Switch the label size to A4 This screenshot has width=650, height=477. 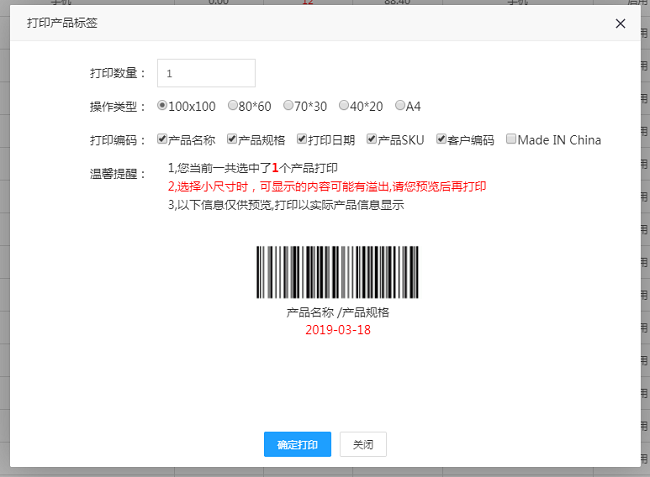(401, 105)
